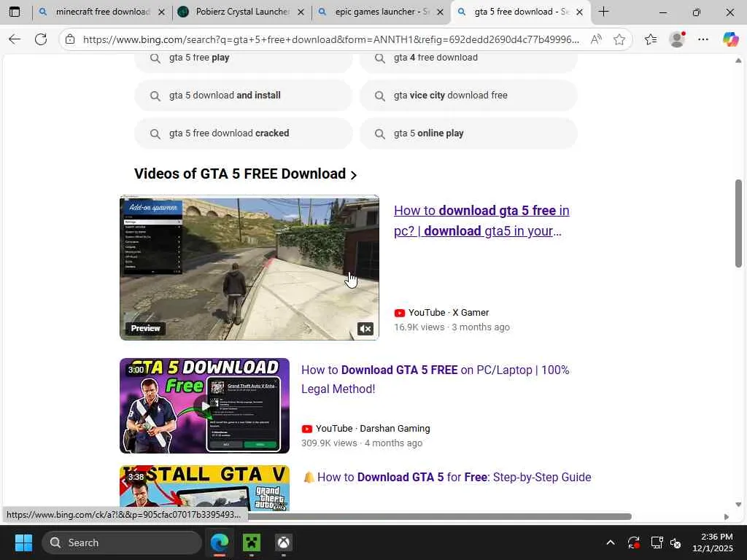The image size is (747, 560).
Task: Open the GTA 5 gameplay preview thumbnail
Action: (x=249, y=268)
